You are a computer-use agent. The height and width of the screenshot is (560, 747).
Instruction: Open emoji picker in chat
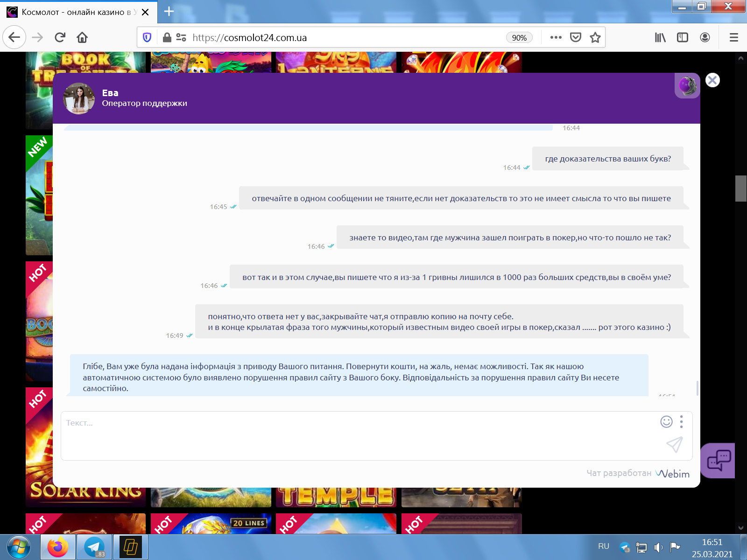point(666,422)
